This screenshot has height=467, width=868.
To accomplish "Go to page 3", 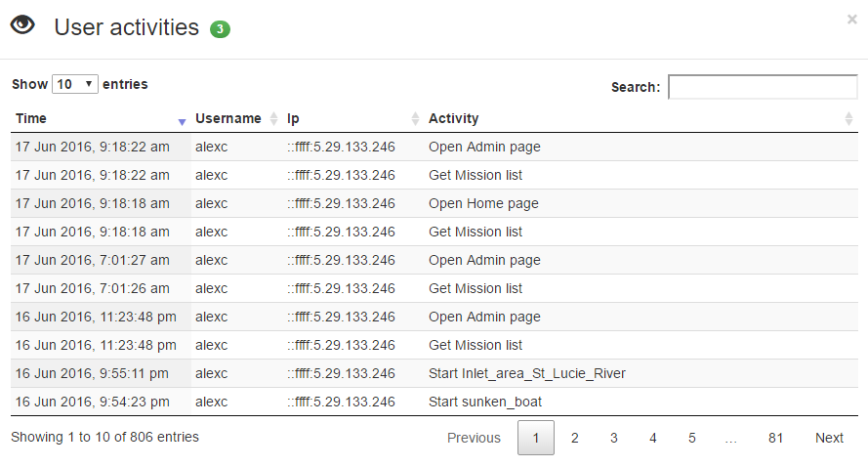I will pyautogui.click(x=614, y=438).
